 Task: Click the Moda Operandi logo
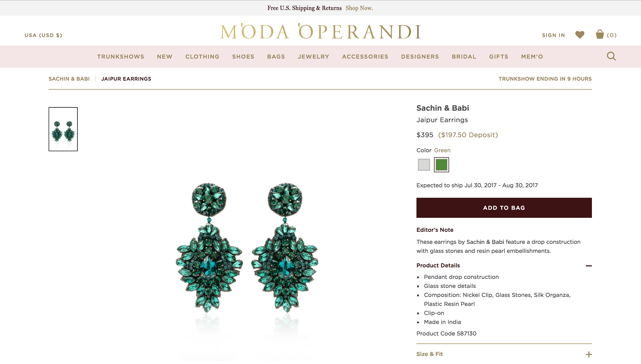click(x=320, y=31)
